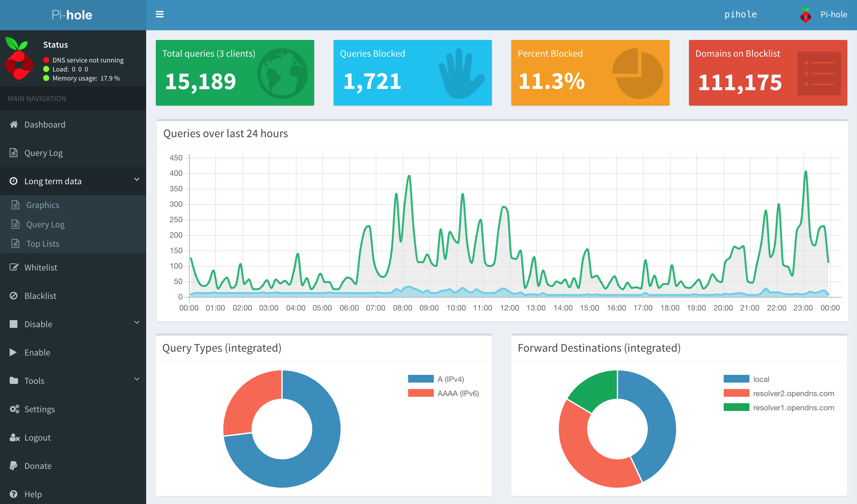Click the Graphics long-term data link

pos(42,204)
